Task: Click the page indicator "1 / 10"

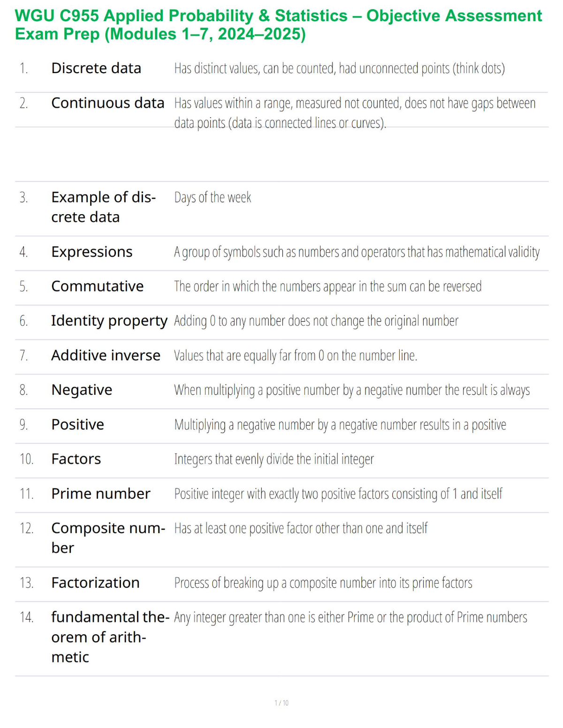Action: pyautogui.click(x=281, y=703)
